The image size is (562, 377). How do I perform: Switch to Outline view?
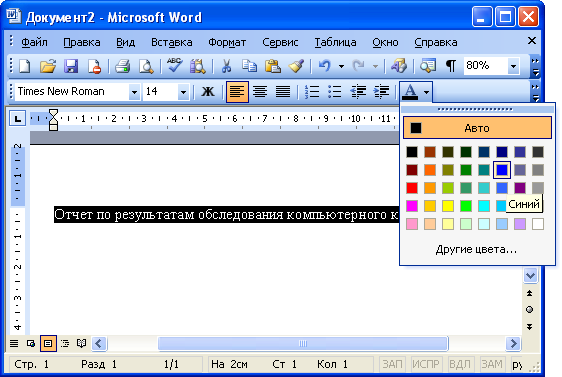coord(65,344)
